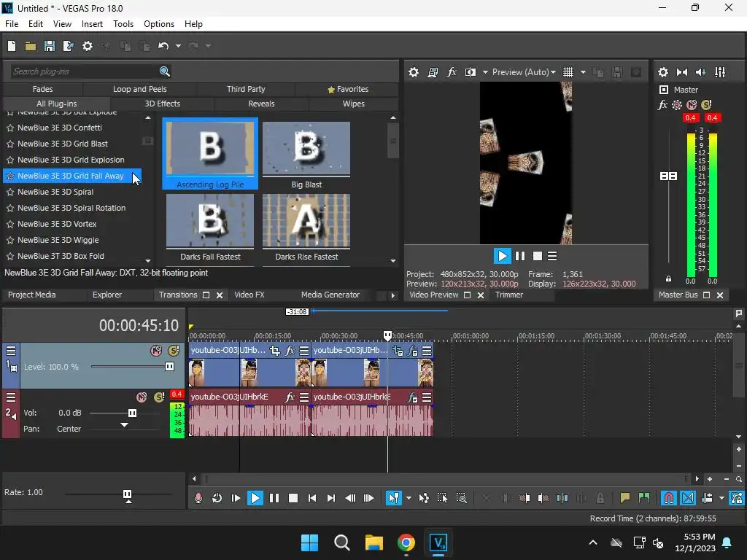
Task: Open Video Preview properties gear icon
Action: pyautogui.click(x=414, y=72)
